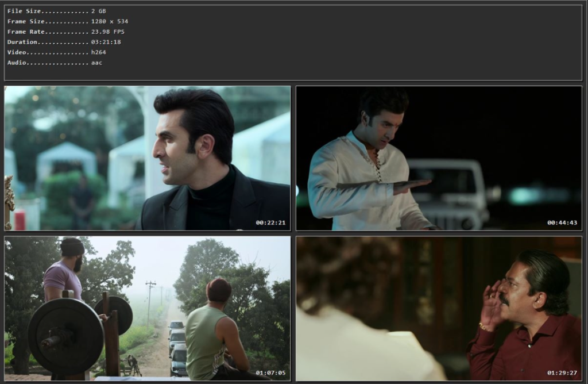
Task: Click the 01:07:05 timestamp overlay
Action: tap(271, 373)
